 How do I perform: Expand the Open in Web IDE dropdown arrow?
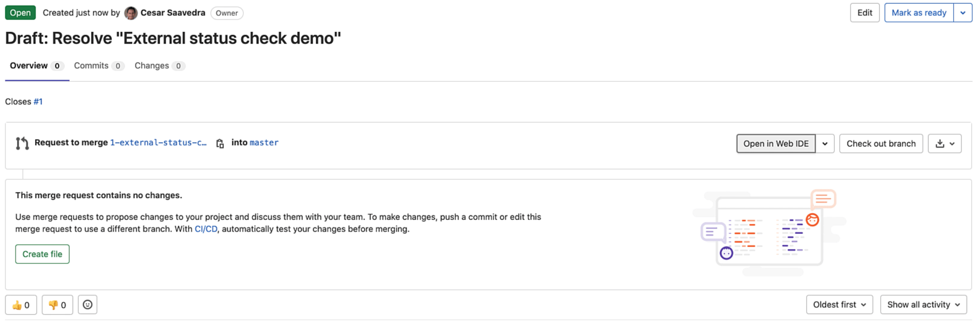(825, 144)
